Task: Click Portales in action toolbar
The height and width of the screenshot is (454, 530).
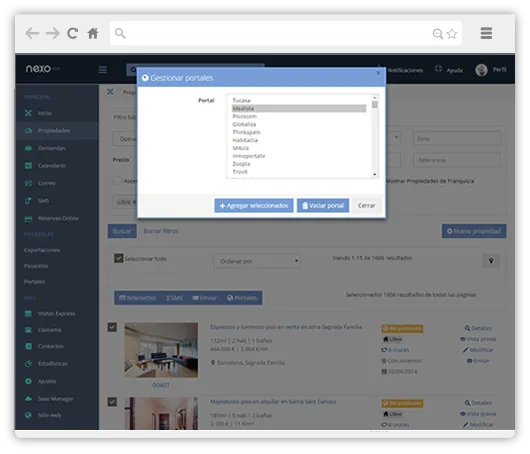Action: [x=242, y=298]
